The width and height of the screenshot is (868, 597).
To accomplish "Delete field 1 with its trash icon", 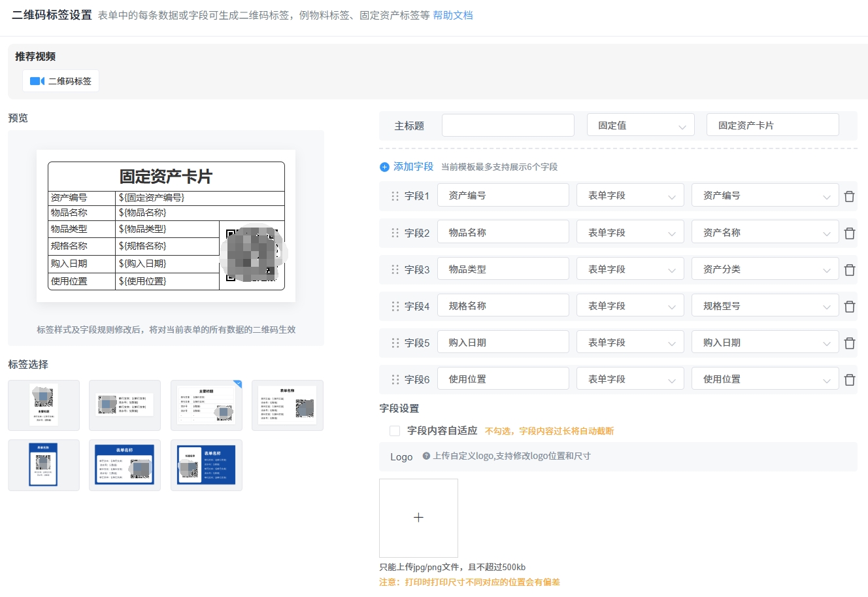I will (x=849, y=196).
